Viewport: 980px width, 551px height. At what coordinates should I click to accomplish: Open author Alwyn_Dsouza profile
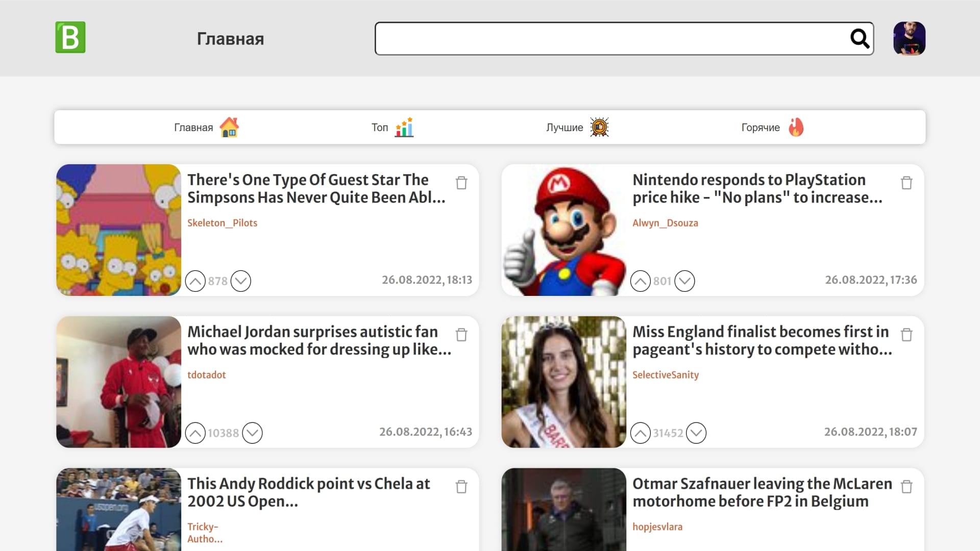[665, 223]
